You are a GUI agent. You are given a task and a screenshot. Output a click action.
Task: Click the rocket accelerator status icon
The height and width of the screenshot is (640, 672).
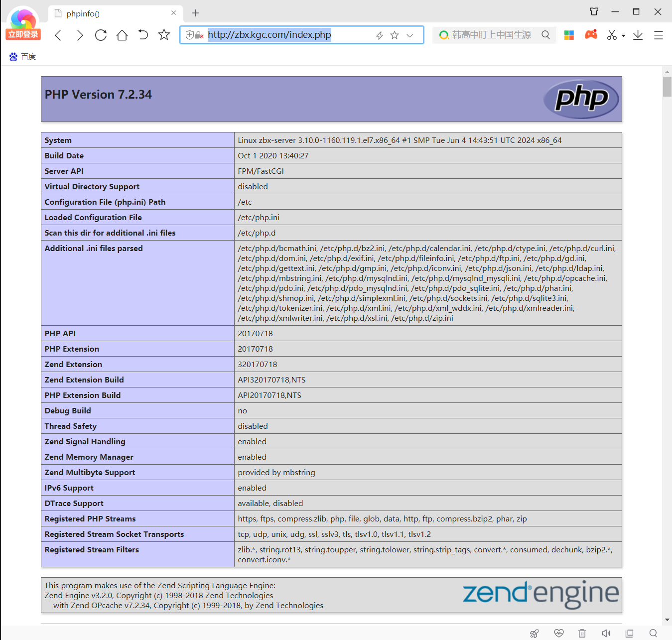534,633
